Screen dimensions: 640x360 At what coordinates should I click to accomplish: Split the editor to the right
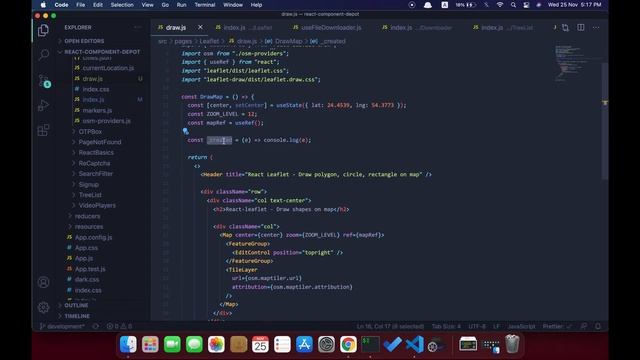(580, 27)
